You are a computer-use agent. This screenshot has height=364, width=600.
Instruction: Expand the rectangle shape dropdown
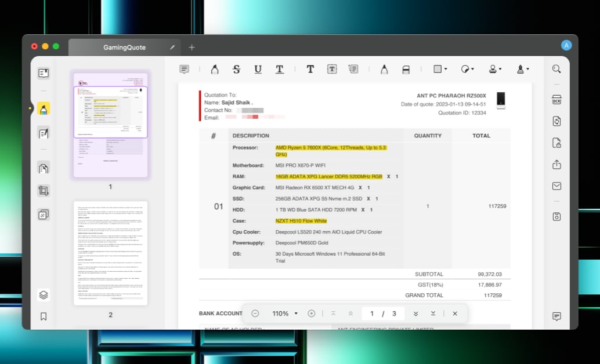click(440, 69)
